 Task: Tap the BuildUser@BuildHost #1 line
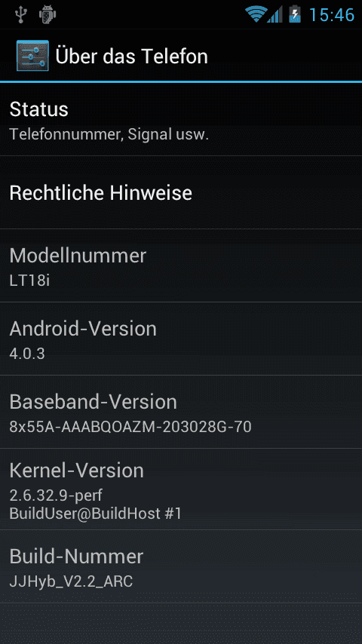click(95, 514)
